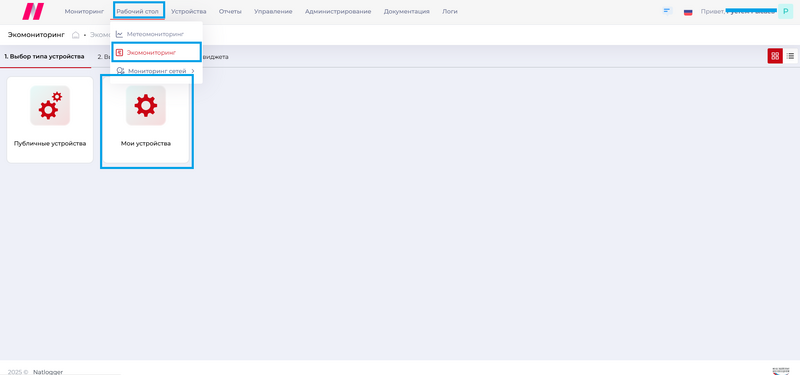
Task: Change language via Russian flag icon
Action: click(688, 12)
